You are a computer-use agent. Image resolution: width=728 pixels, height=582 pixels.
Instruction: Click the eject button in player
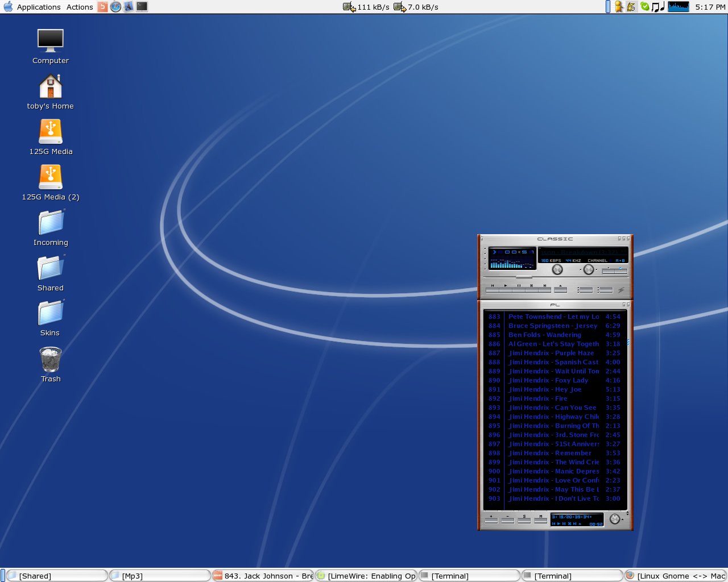tap(561, 290)
